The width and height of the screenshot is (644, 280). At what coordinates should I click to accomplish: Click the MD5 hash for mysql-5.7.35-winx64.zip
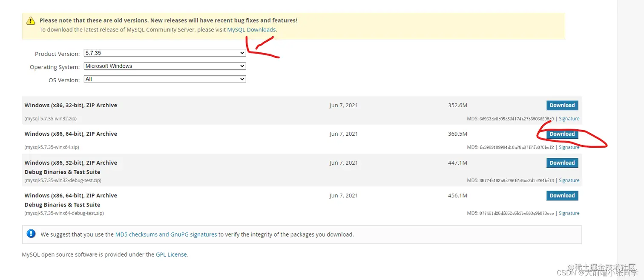(517, 147)
